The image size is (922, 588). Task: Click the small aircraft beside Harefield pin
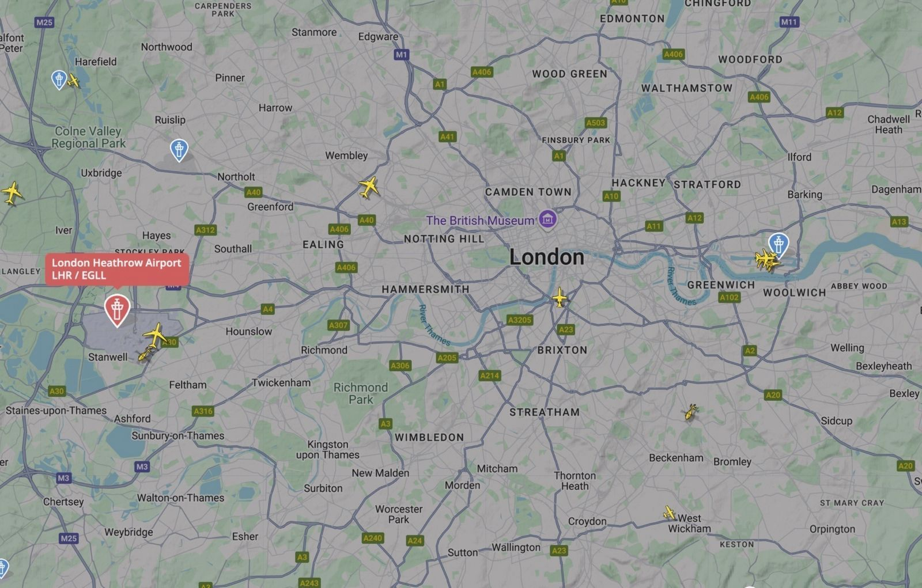tap(73, 81)
